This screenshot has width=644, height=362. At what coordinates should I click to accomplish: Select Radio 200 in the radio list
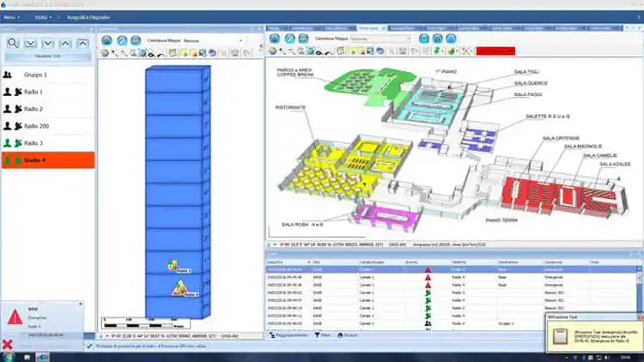click(x=38, y=126)
